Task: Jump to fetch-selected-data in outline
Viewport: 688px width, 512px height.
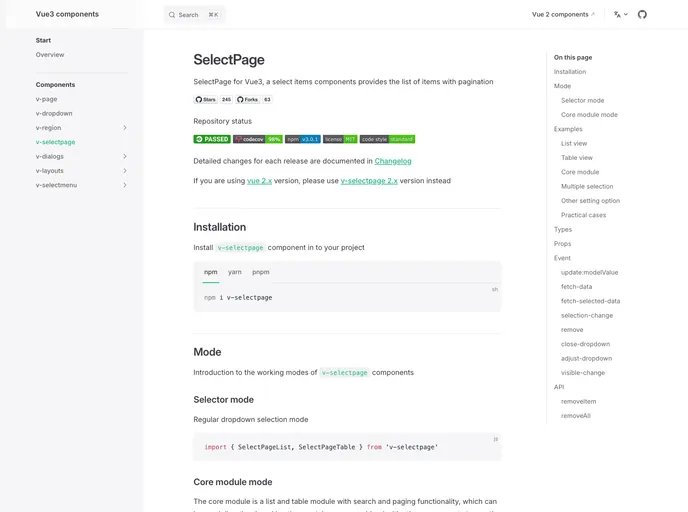Action: pos(590,301)
